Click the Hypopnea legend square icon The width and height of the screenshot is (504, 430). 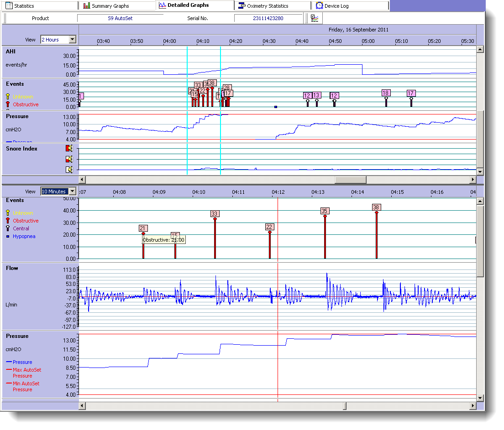point(8,236)
